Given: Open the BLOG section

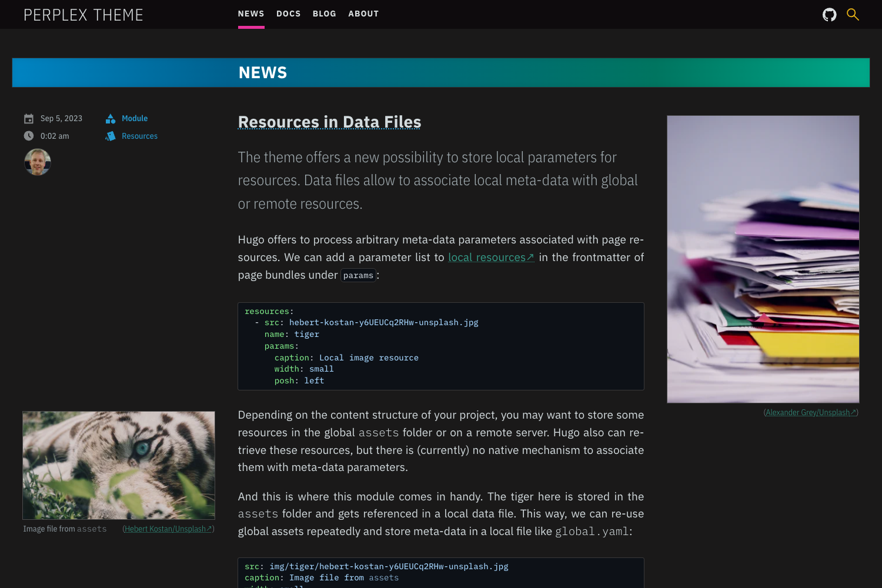Looking at the screenshot, I should (x=325, y=14).
